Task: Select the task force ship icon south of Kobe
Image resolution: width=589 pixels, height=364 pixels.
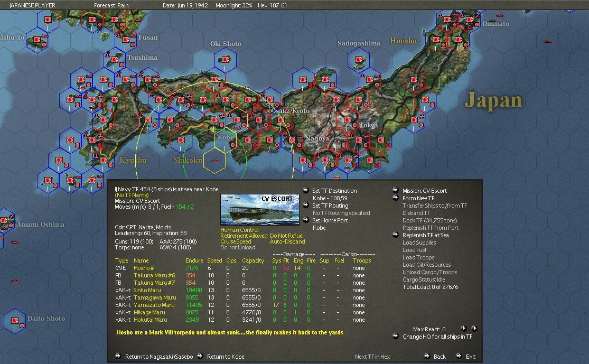Action: (215, 161)
